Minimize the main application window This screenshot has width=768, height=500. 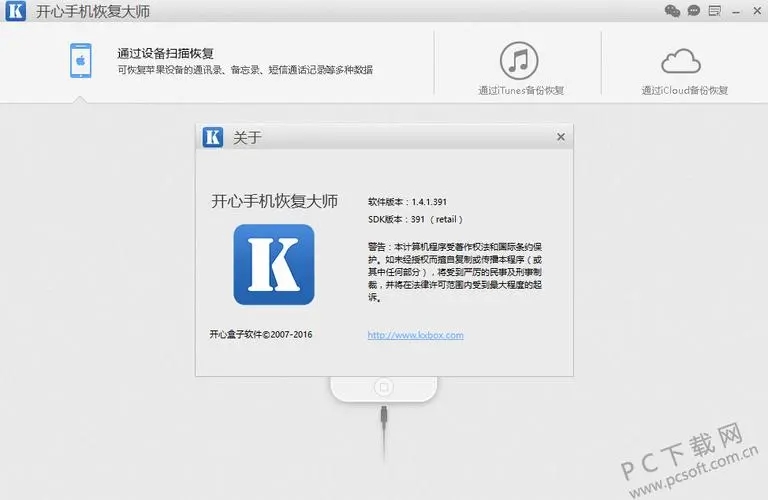pyautogui.click(x=736, y=11)
